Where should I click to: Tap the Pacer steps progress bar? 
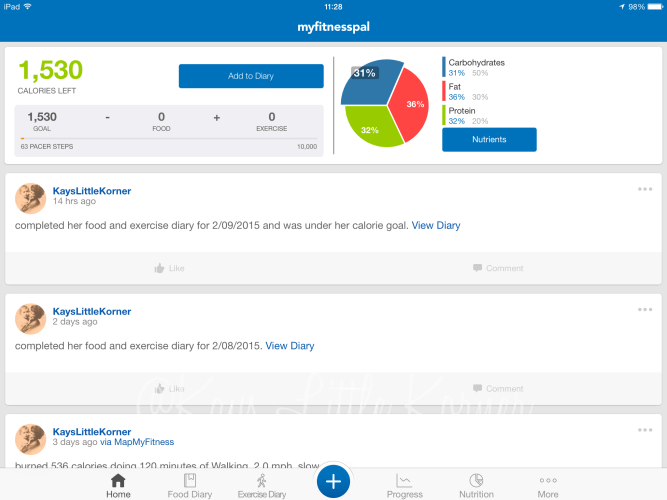[169, 139]
